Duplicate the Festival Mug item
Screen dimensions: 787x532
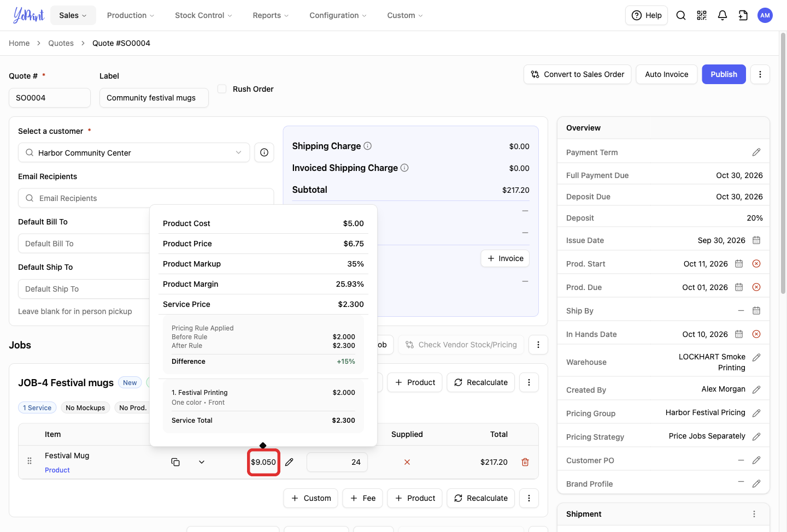(x=175, y=462)
